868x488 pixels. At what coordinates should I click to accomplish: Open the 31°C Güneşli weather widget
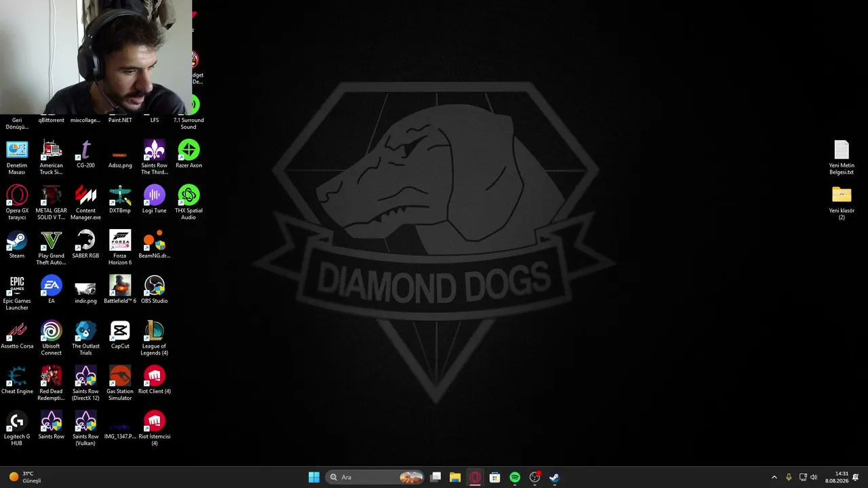(25, 477)
